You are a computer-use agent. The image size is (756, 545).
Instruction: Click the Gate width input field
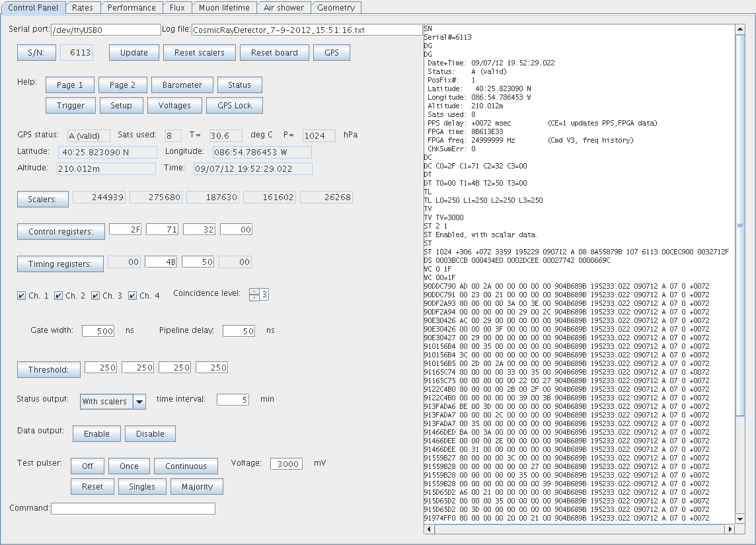click(x=98, y=331)
